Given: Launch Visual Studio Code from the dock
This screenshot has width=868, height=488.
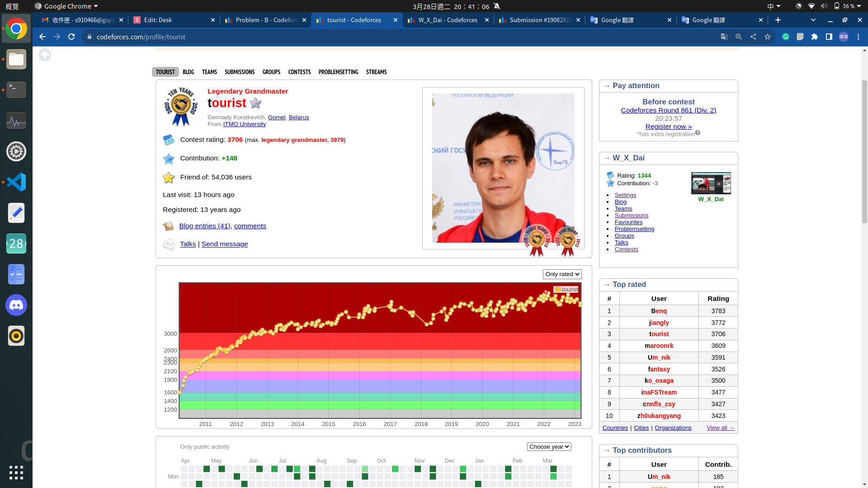Looking at the screenshot, I should coord(16,183).
